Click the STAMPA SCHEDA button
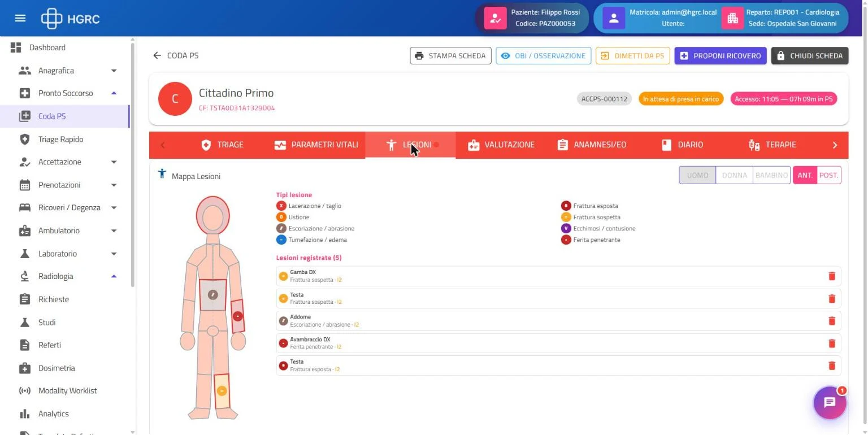 click(450, 56)
